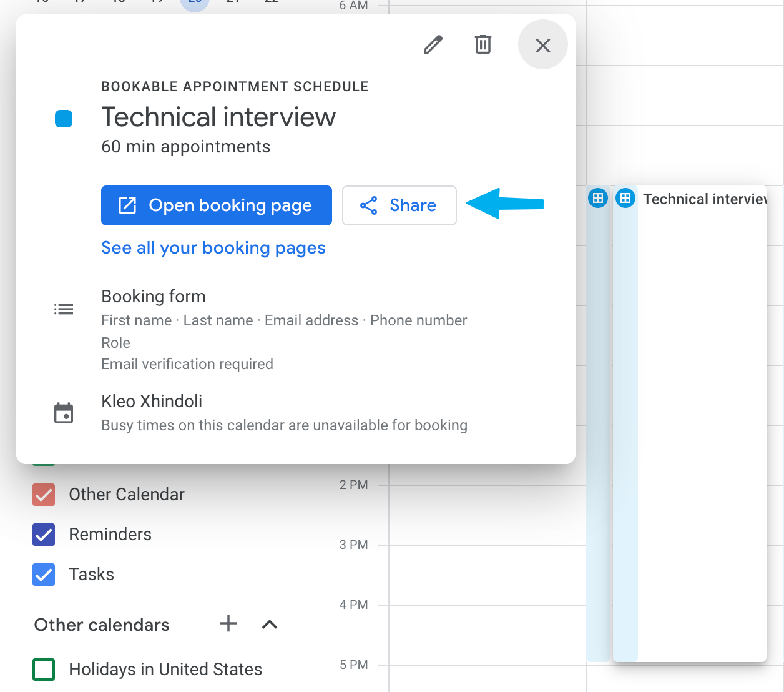Add a new calendar with the plus icon

(228, 623)
